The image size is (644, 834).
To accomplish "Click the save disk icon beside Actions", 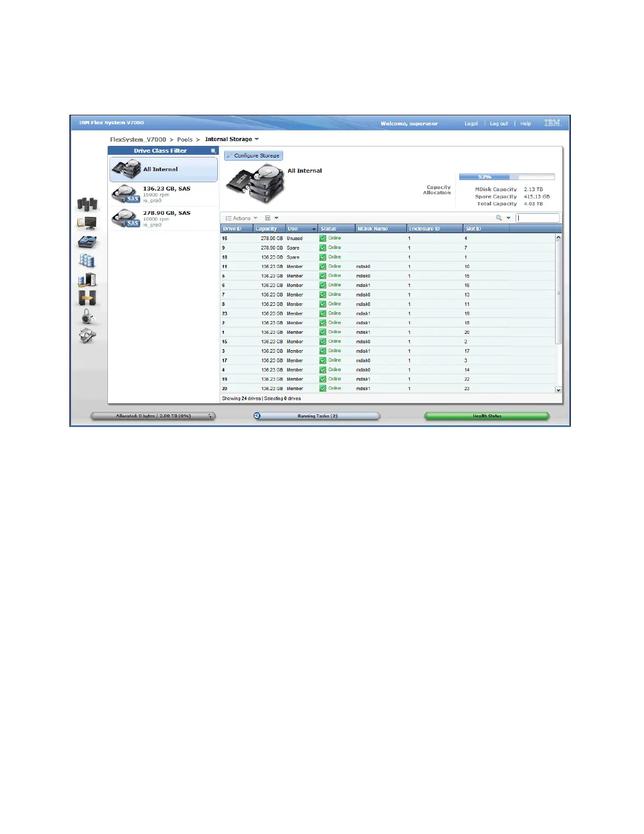I will (268, 218).
